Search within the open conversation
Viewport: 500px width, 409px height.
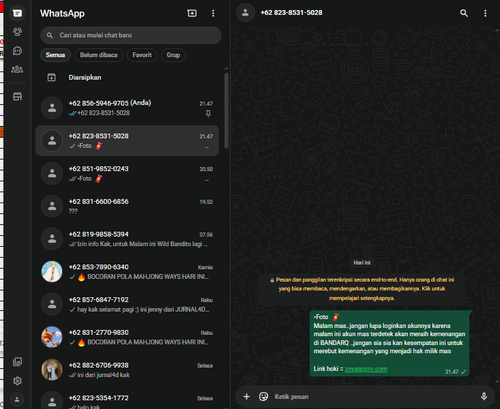tap(464, 13)
